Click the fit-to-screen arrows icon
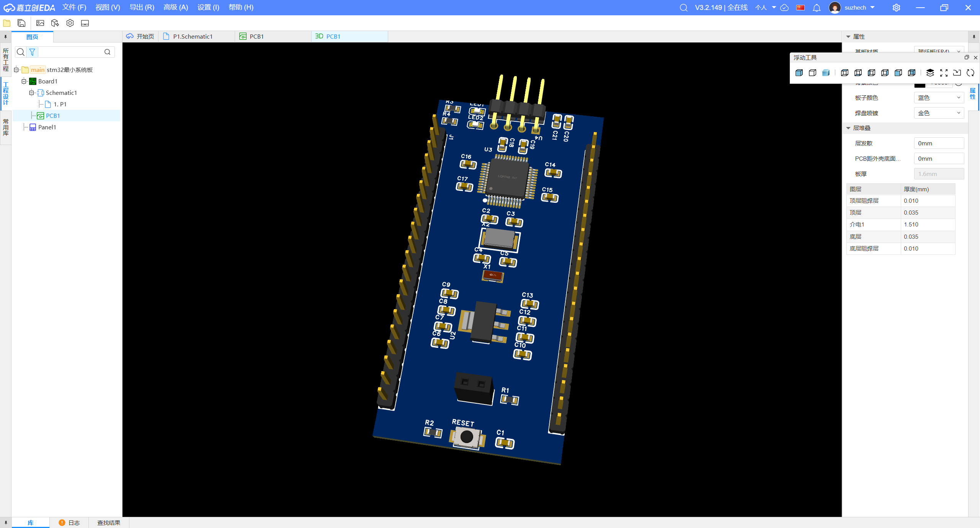980x528 pixels. coord(944,73)
